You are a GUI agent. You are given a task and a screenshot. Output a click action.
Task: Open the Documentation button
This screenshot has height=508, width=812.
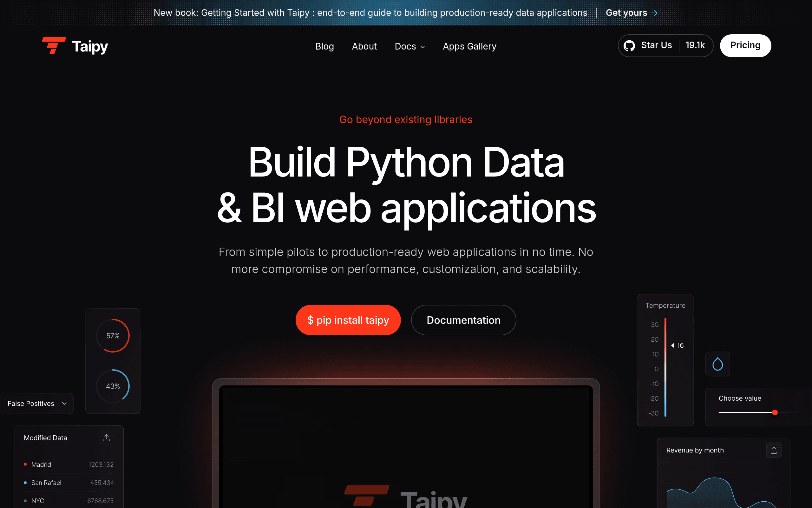[x=463, y=320]
